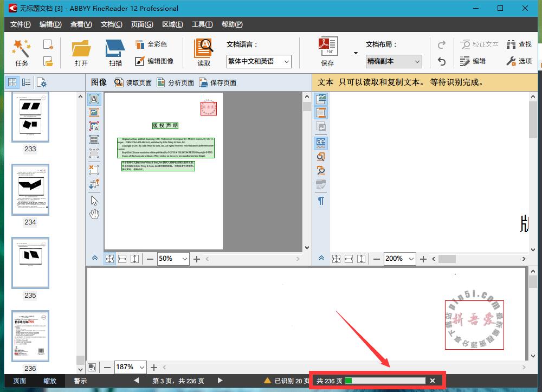This screenshot has width=542, height=392.
Task: Open 选项 options wrench icon
Action: (x=519, y=61)
